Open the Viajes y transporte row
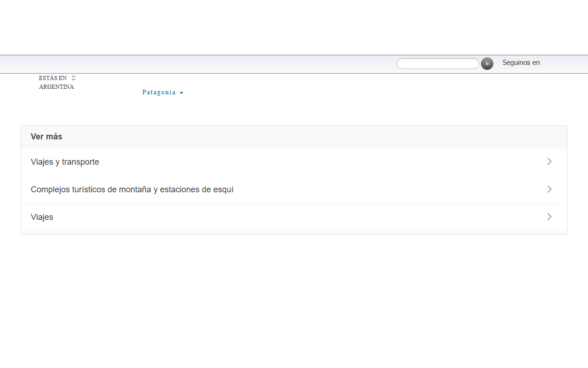Image resolution: width=588 pixels, height=368 pixels. (x=294, y=162)
